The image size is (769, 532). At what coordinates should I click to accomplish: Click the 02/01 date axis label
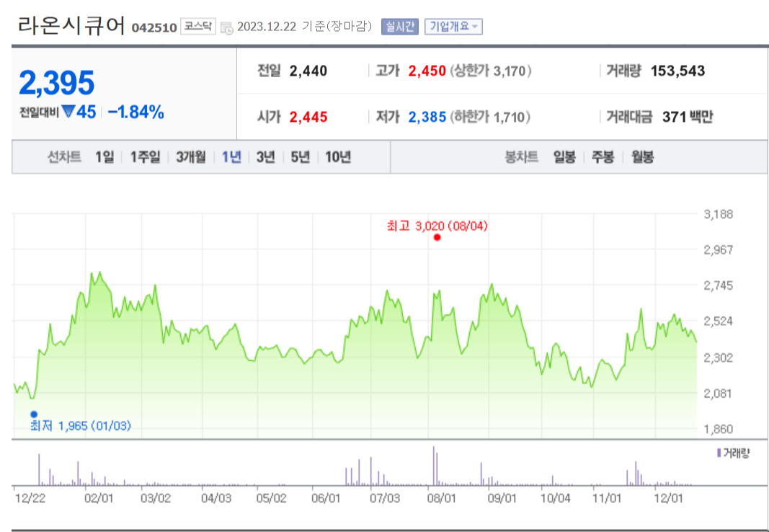(99, 499)
